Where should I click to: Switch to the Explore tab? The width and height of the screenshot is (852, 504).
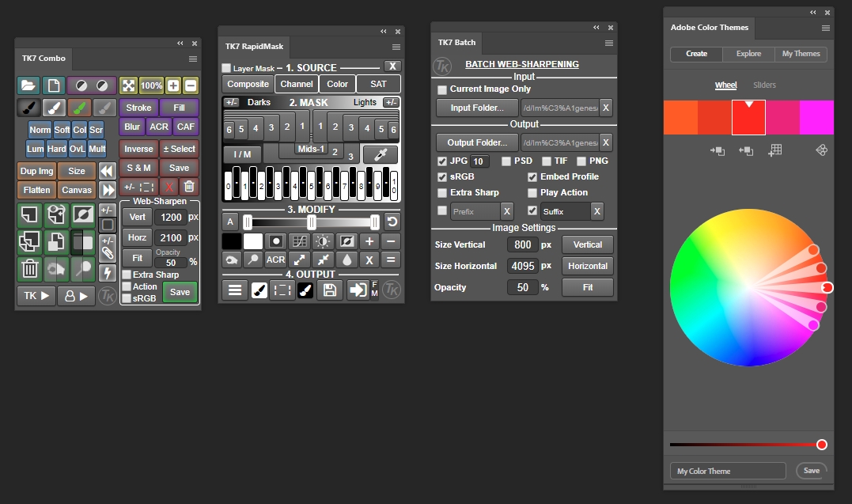coord(748,54)
